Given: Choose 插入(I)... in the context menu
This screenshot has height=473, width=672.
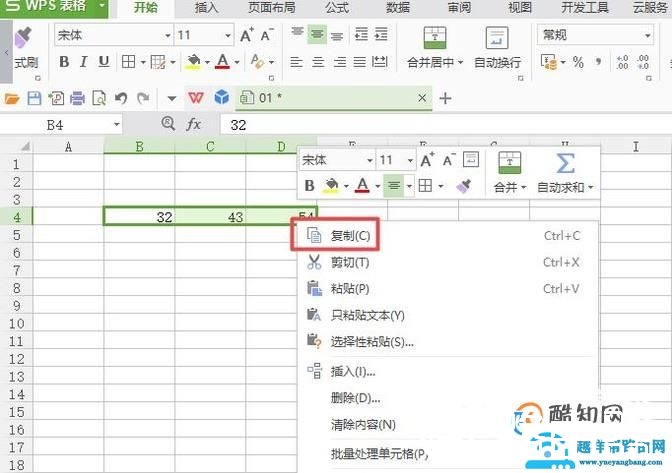Looking at the screenshot, I should (446, 371).
